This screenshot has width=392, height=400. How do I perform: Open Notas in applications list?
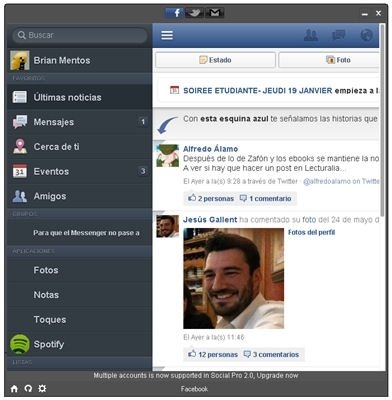tap(80, 295)
